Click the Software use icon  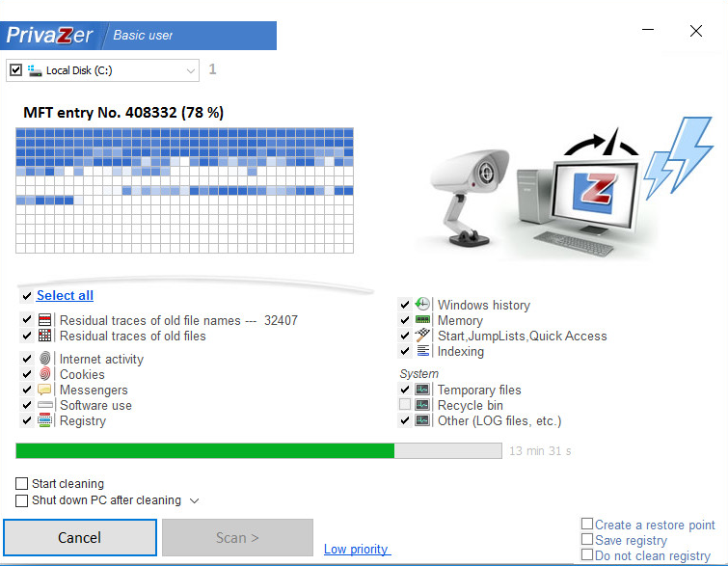45,405
